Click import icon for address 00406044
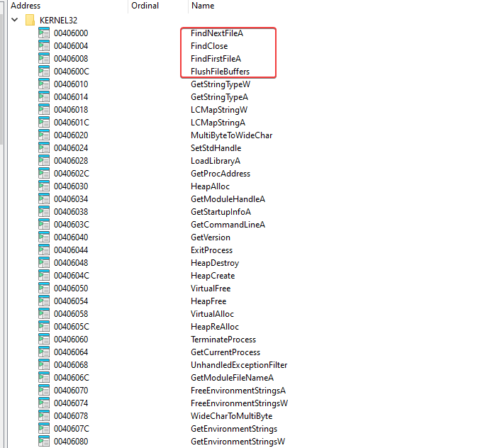This screenshot has width=502, height=448. click(44, 250)
